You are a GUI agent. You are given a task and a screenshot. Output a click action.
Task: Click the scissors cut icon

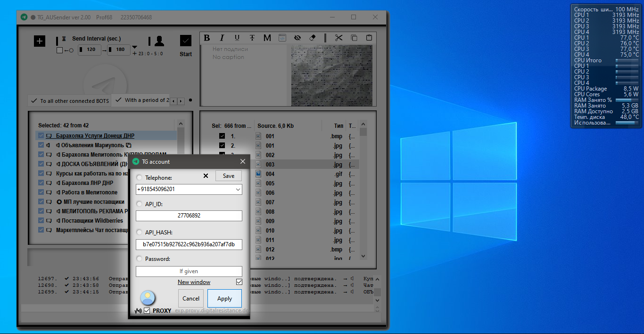[339, 38]
